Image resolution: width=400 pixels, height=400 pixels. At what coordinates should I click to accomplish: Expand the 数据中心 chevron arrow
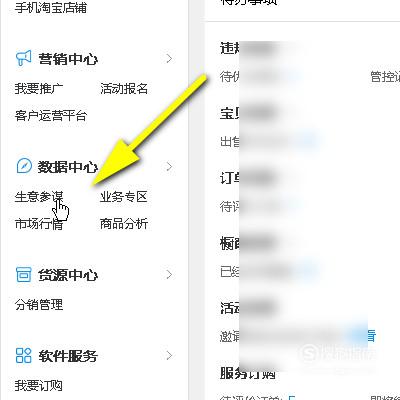tap(169, 166)
